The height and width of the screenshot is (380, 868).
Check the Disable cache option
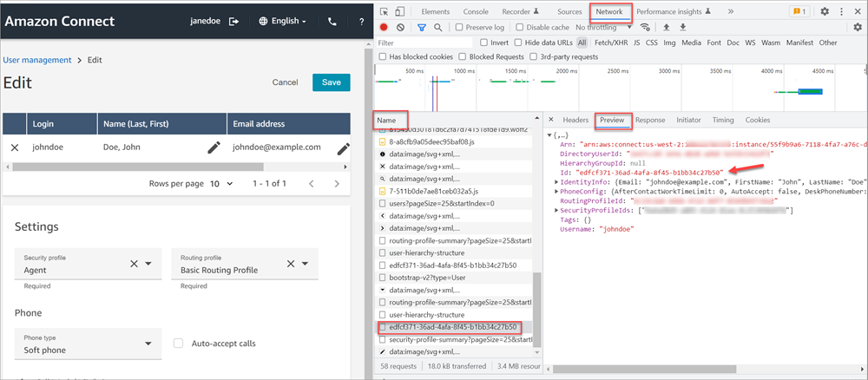[518, 28]
